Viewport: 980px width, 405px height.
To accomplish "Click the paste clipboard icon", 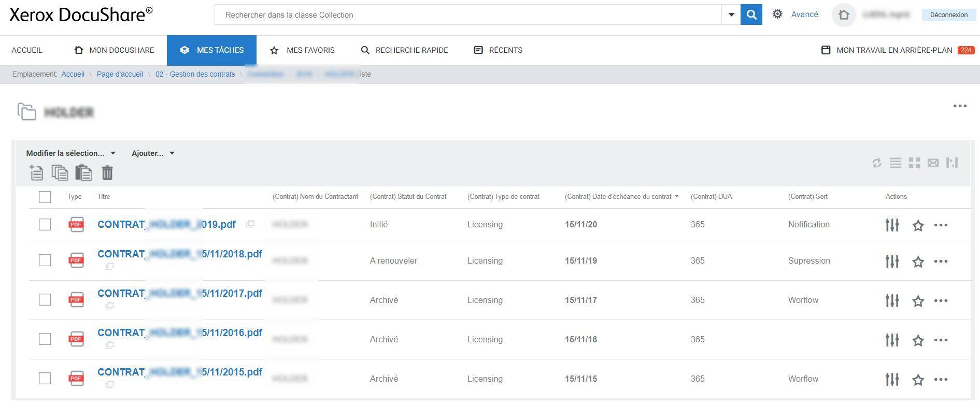I will click(x=83, y=172).
